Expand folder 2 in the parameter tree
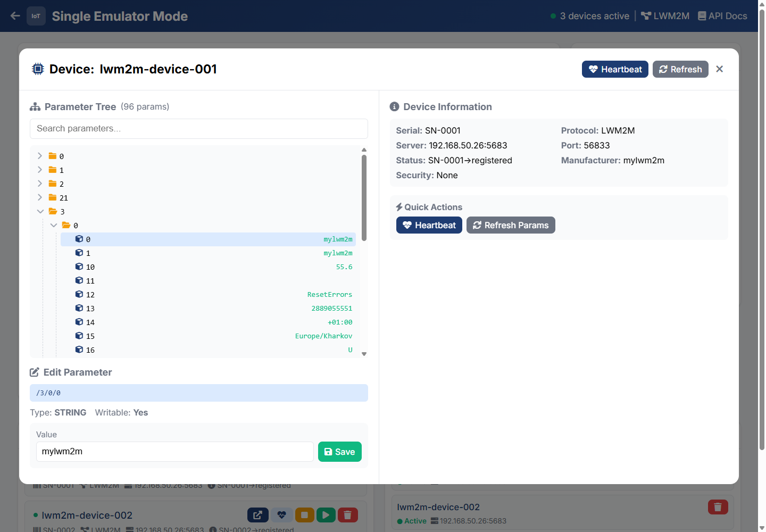The width and height of the screenshot is (766, 532). pyautogui.click(x=40, y=184)
